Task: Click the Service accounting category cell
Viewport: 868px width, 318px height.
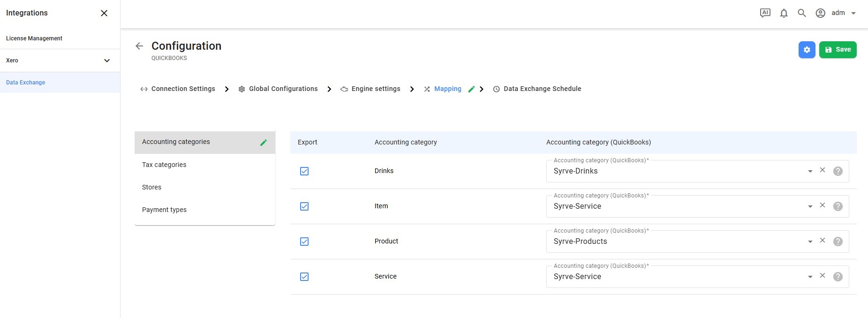Action: [x=385, y=276]
